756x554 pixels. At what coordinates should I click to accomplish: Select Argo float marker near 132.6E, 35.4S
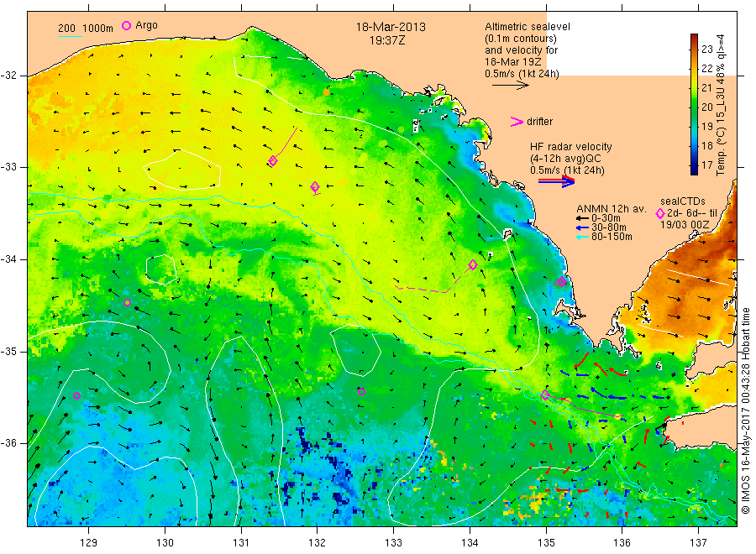point(361,391)
